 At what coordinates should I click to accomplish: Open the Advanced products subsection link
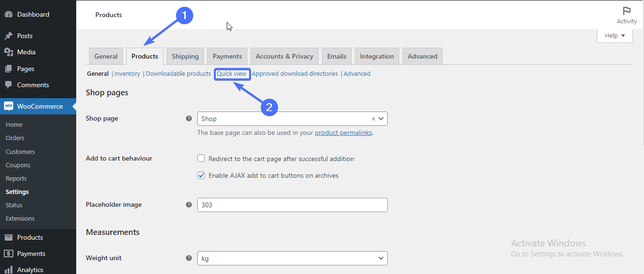[x=357, y=74]
